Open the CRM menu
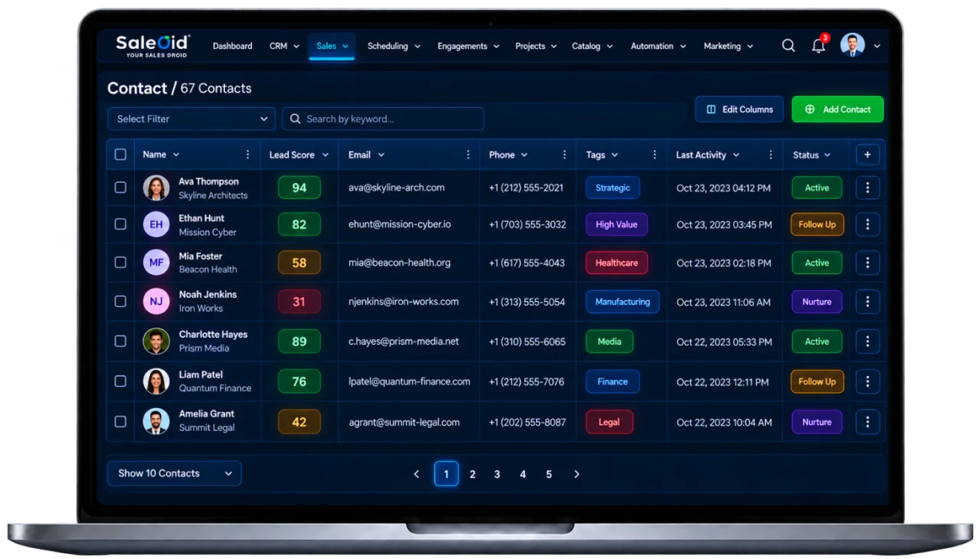 (284, 46)
